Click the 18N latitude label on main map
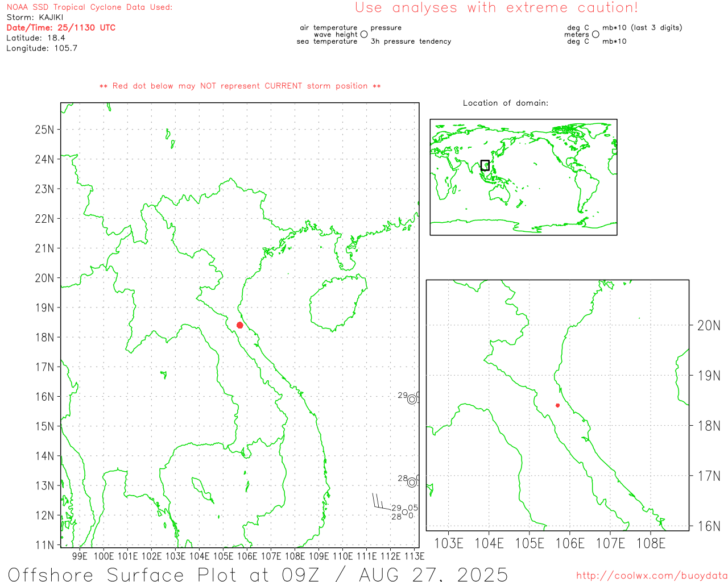 pos(44,338)
